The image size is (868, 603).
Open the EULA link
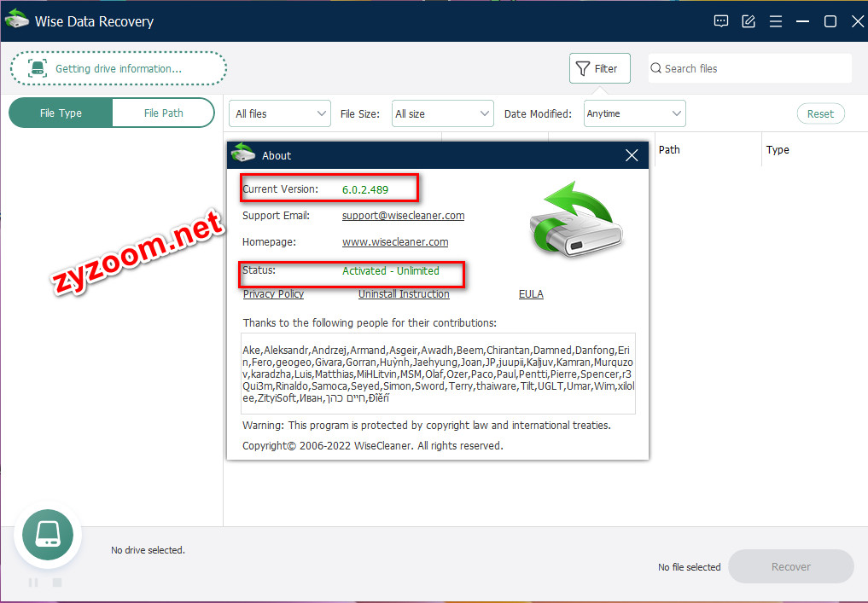pos(531,294)
